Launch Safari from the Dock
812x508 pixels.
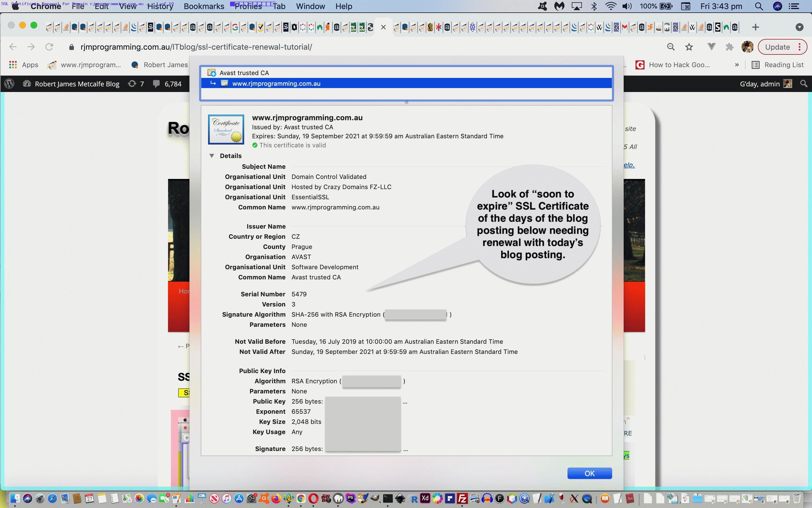tap(52, 498)
